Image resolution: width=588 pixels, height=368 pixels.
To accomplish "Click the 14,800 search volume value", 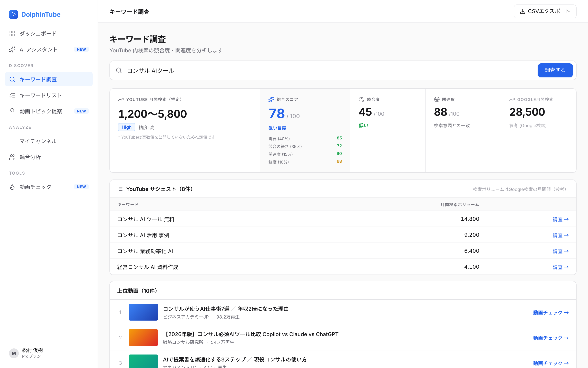I will pos(470,219).
